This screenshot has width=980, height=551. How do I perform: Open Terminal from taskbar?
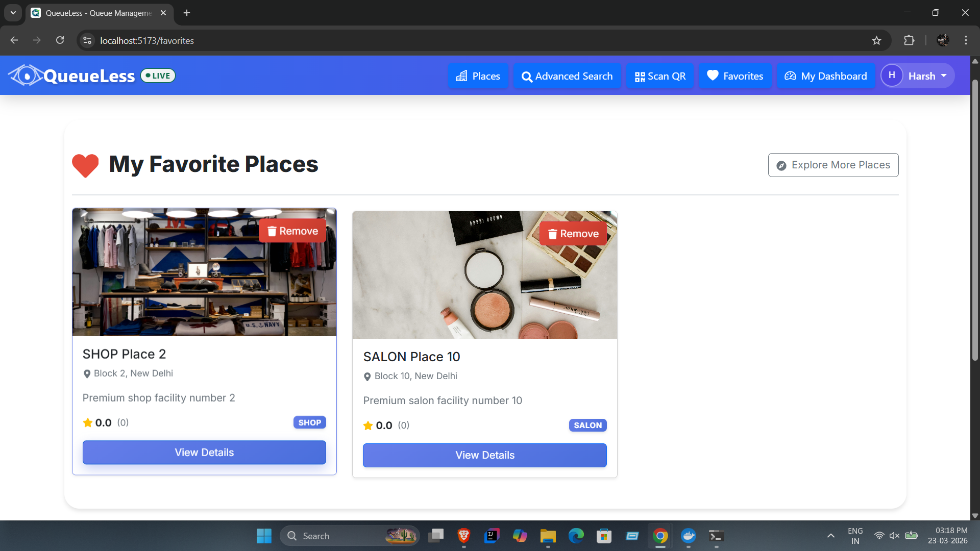click(x=716, y=536)
